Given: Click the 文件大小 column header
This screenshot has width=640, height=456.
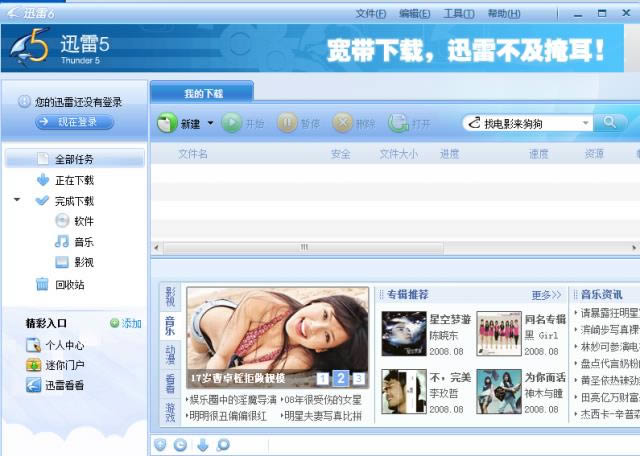Looking at the screenshot, I should (398, 154).
